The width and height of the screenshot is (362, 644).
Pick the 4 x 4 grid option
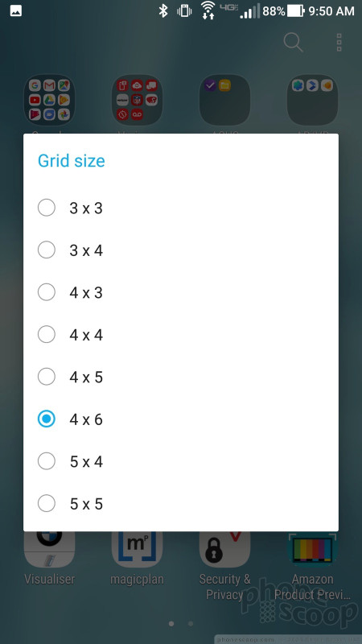[181, 335]
